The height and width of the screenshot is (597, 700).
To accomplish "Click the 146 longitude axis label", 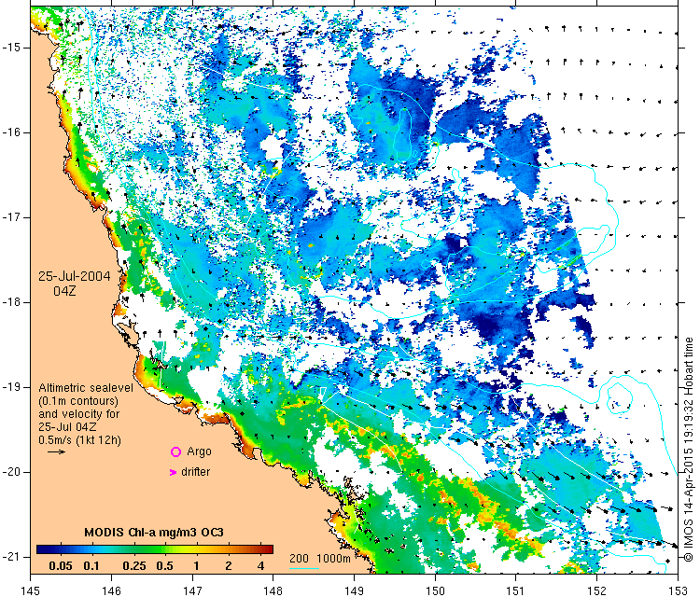I will pyautogui.click(x=111, y=590).
